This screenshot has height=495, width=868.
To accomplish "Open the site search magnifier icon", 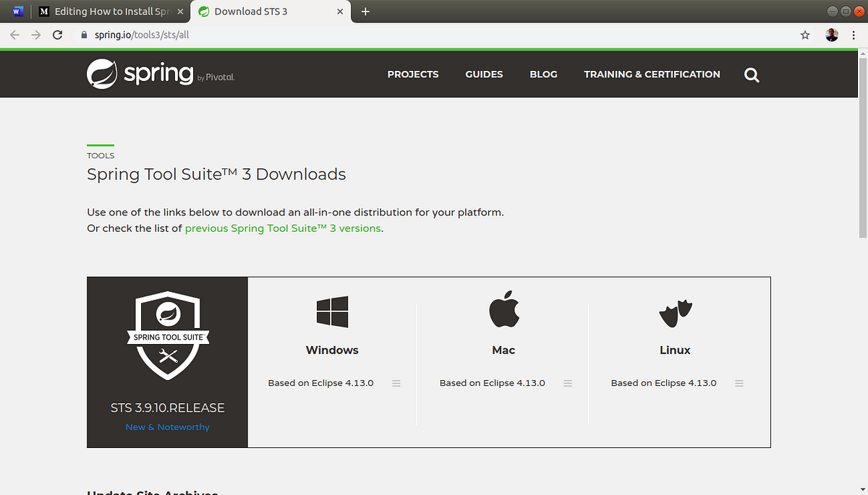I will point(752,74).
